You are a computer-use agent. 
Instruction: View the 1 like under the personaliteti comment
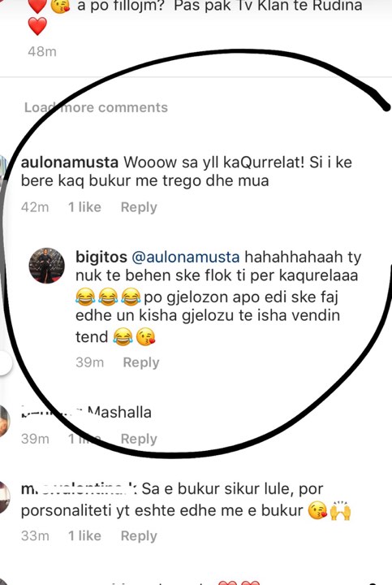pyautogui.click(x=84, y=535)
